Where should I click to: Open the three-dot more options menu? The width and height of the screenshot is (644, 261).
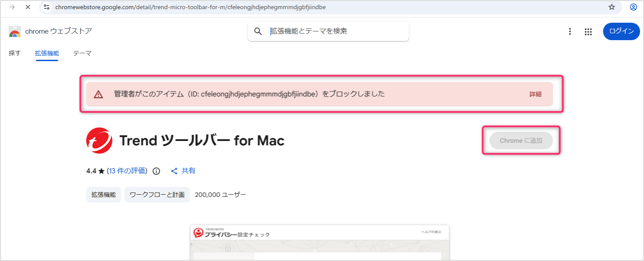tap(570, 31)
